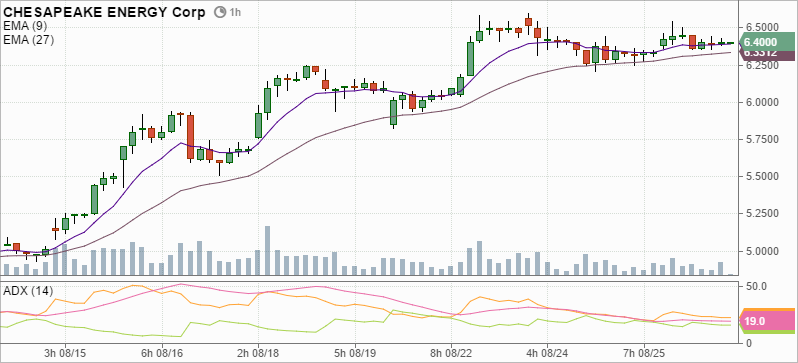The image size is (798, 363).
Task: Click the 6h 08/16 time axis label
Action: click(x=162, y=352)
